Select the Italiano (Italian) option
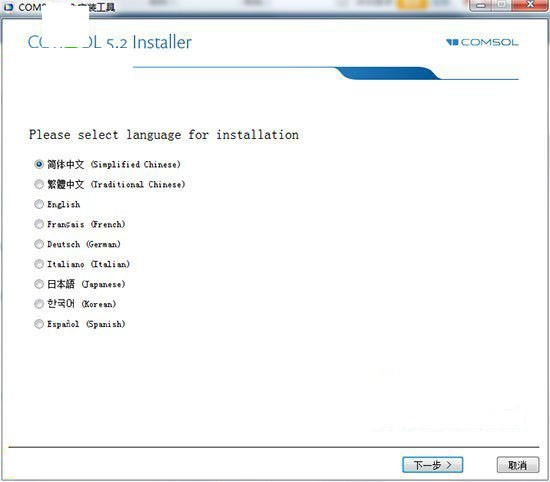The width and height of the screenshot is (550, 482). (x=39, y=264)
